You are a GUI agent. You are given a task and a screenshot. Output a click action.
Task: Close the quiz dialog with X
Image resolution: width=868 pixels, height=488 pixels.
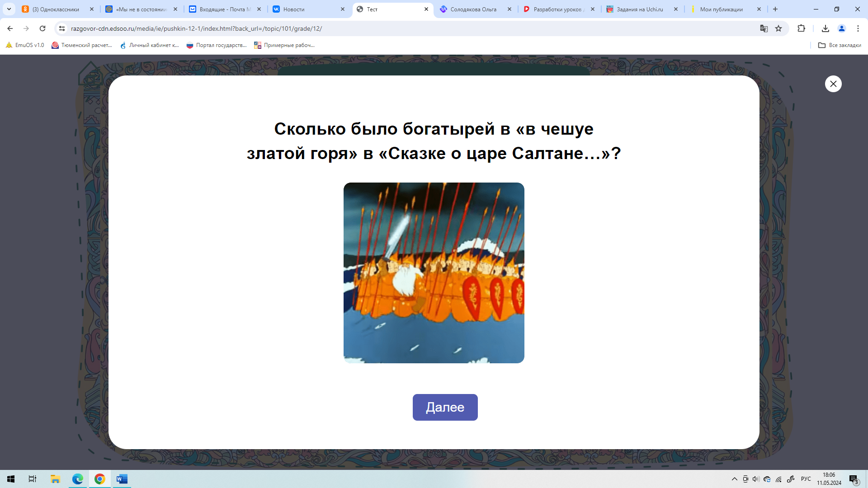click(833, 84)
